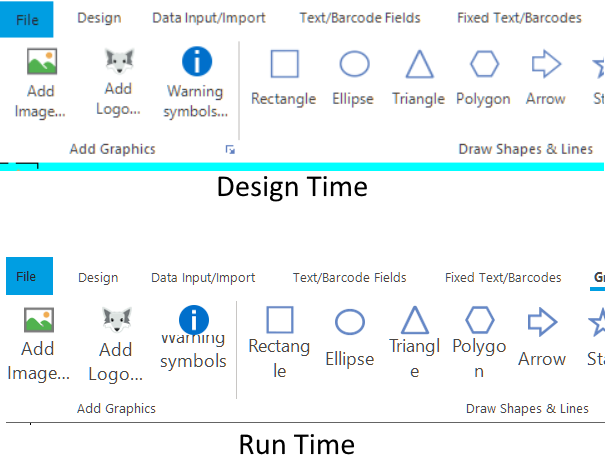Click Add Image icon in Run Time ribbon
Viewport: 613px width, 460px height.
coord(38,321)
